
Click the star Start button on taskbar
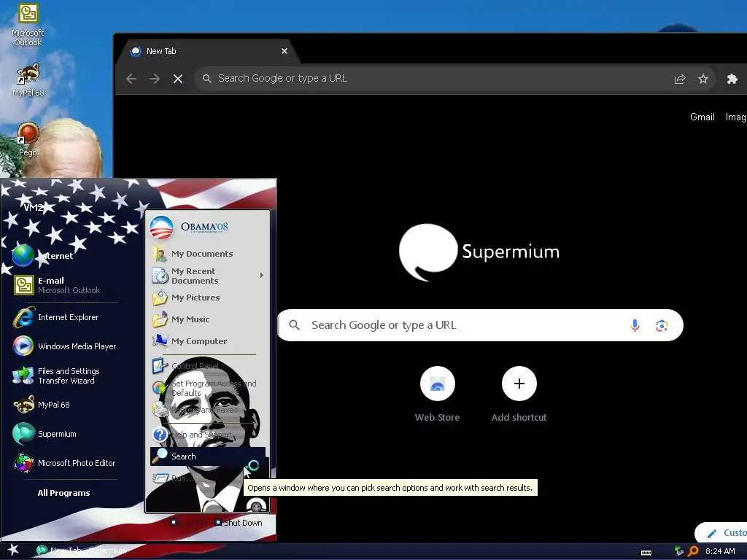coord(13,550)
